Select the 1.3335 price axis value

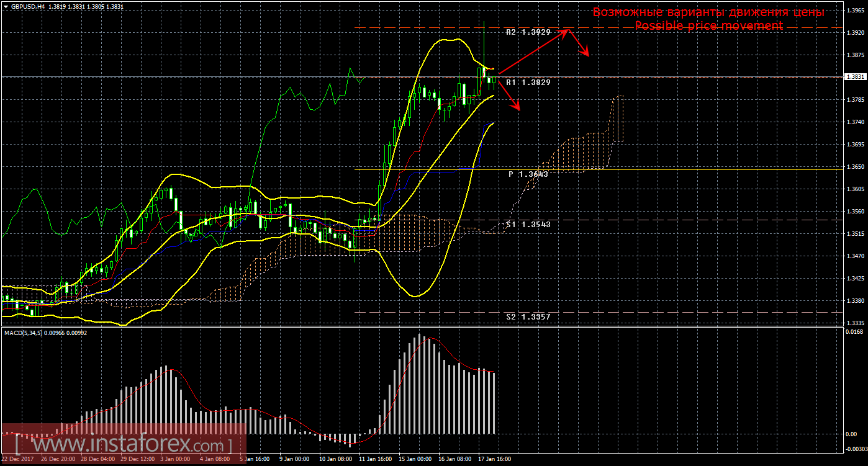click(854, 323)
